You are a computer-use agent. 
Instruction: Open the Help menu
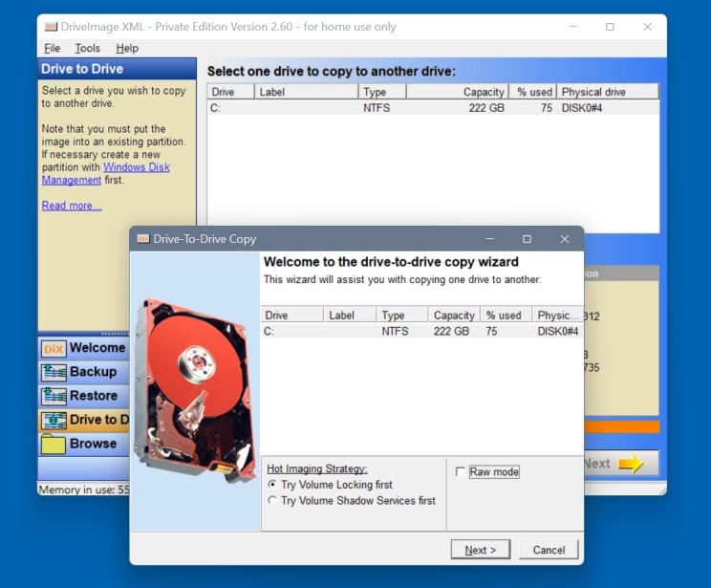[127, 48]
